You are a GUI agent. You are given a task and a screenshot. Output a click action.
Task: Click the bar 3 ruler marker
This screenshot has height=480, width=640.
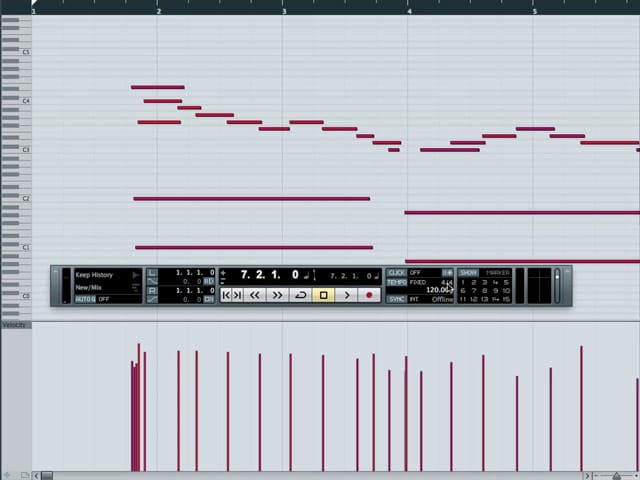click(x=284, y=11)
